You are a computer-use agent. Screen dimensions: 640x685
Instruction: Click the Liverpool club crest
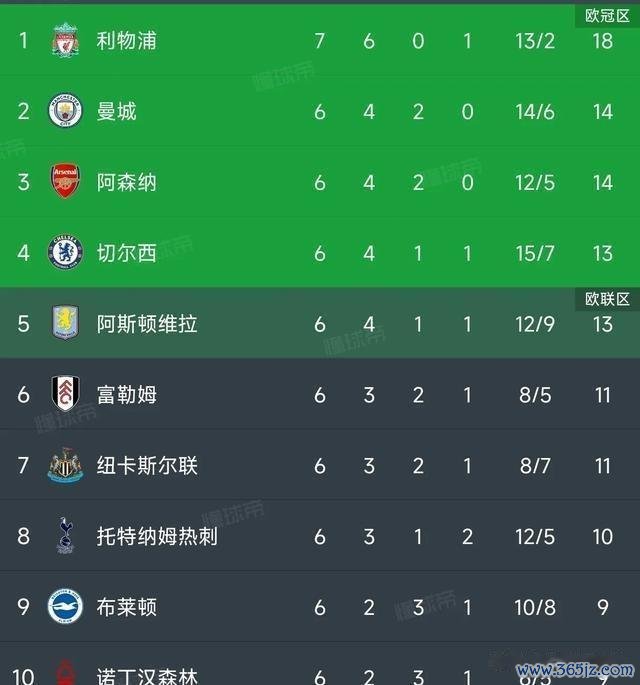65,40
